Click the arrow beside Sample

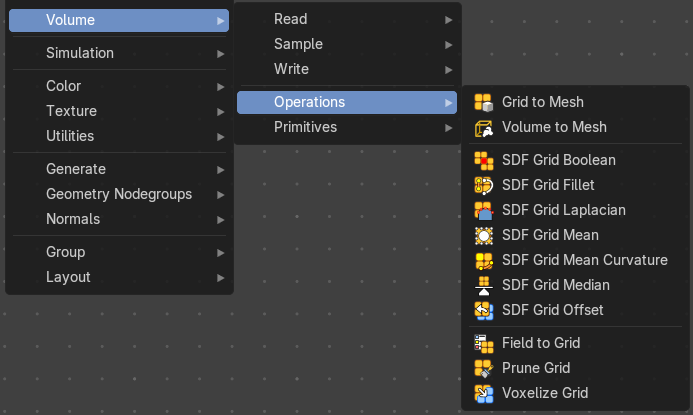[x=448, y=45]
